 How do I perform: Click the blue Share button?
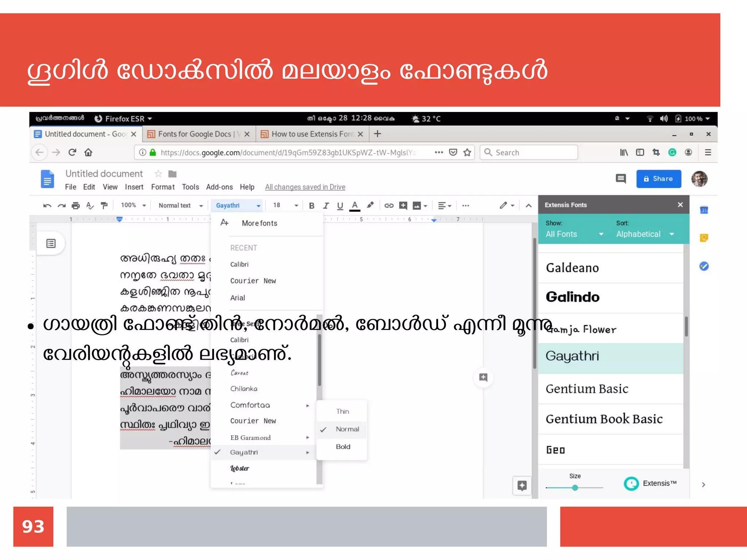click(x=658, y=179)
